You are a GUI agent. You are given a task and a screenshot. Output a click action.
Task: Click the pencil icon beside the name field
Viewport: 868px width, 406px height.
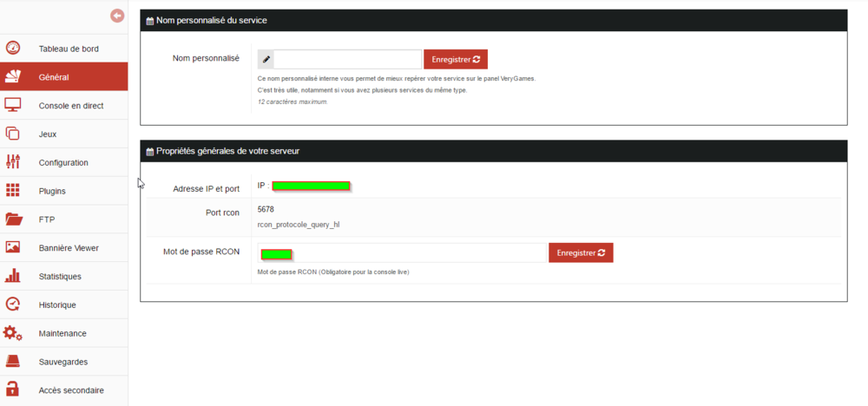pos(266,60)
